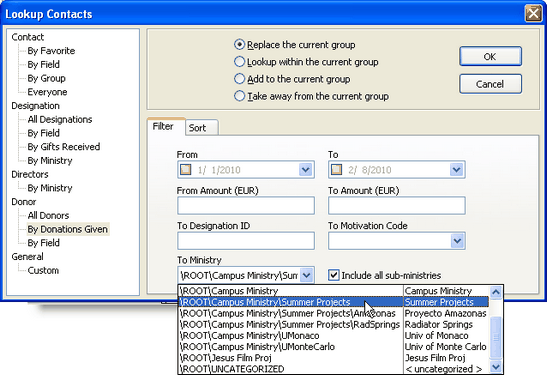Select Contact By Favorite lookup
547x375 pixels.
click(51, 51)
